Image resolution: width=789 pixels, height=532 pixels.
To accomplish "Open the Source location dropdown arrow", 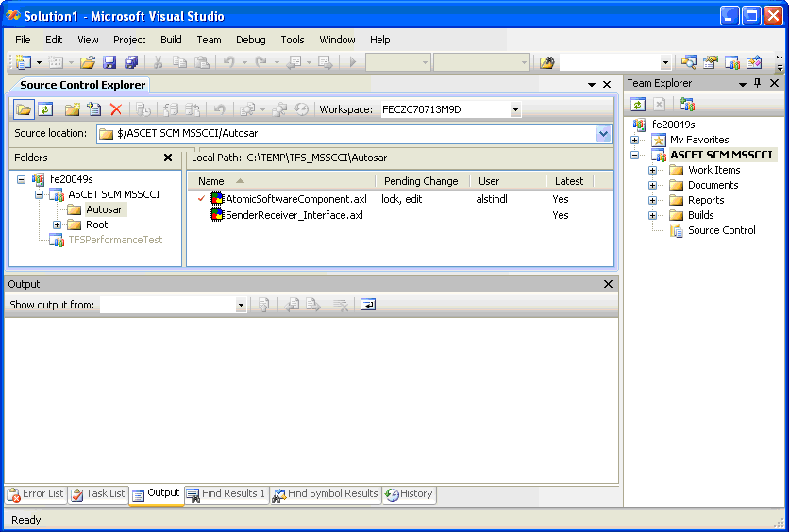I will (603, 134).
